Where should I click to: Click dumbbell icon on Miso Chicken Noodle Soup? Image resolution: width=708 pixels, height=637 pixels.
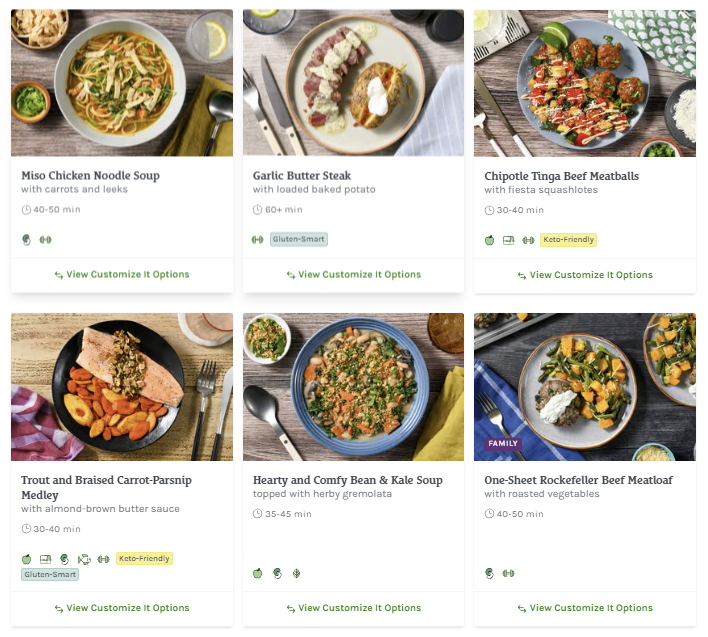click(x=45, y=240)
